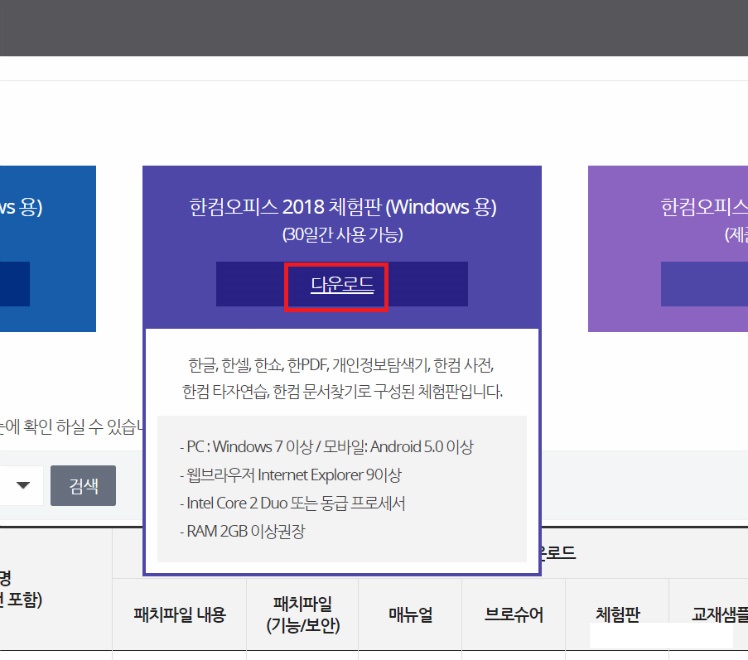Image resolution: width=748 pixels, height=660 pixels.
Task: Click the 매뉴얼 column header
Action: [410, 614]
